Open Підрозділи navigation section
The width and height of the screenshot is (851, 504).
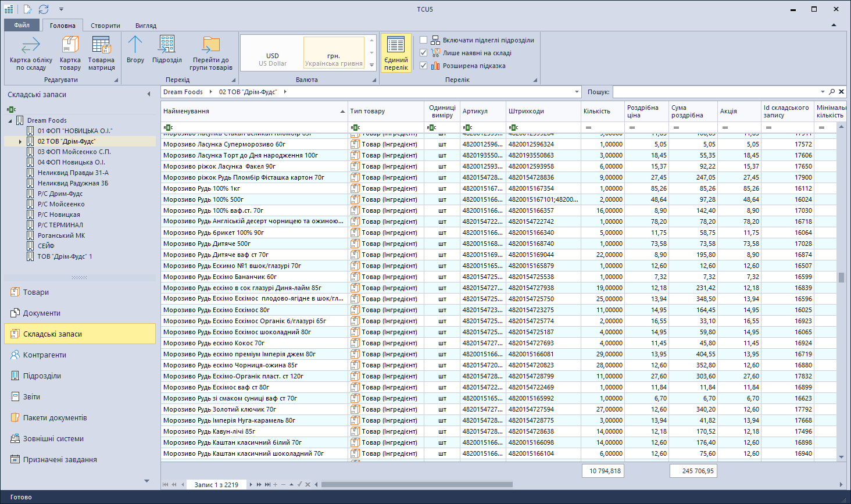(80, 376)
